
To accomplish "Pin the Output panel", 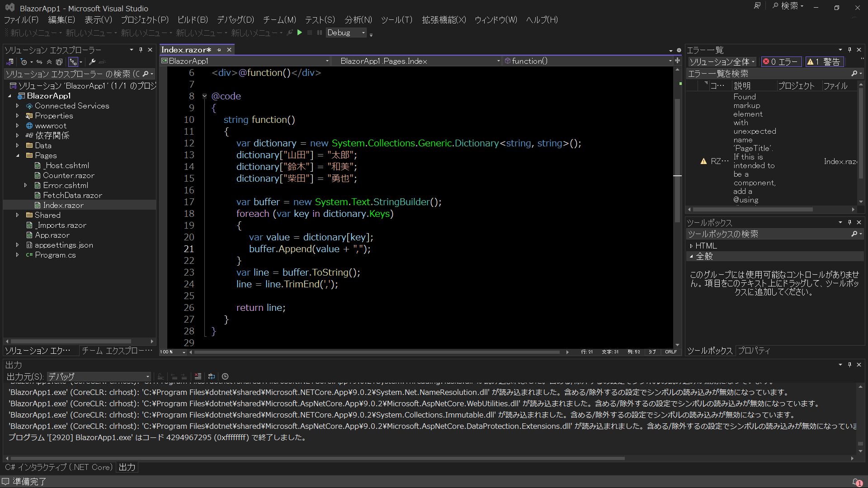I will 849,365.
